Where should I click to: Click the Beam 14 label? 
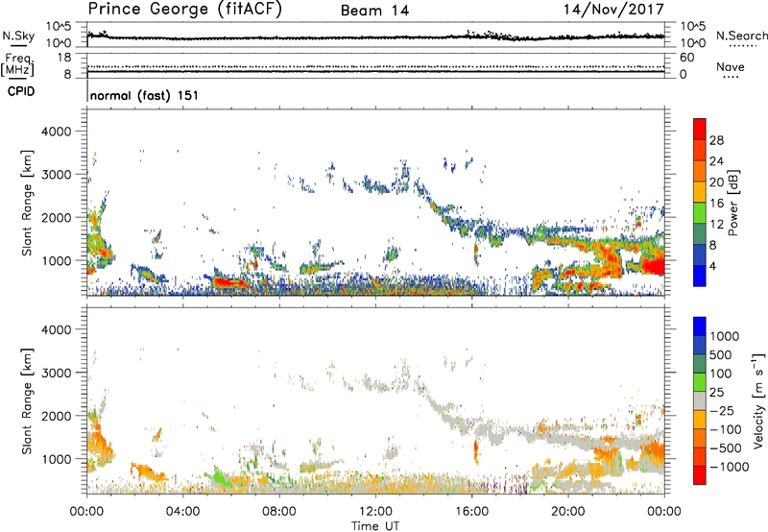[374, 11]
